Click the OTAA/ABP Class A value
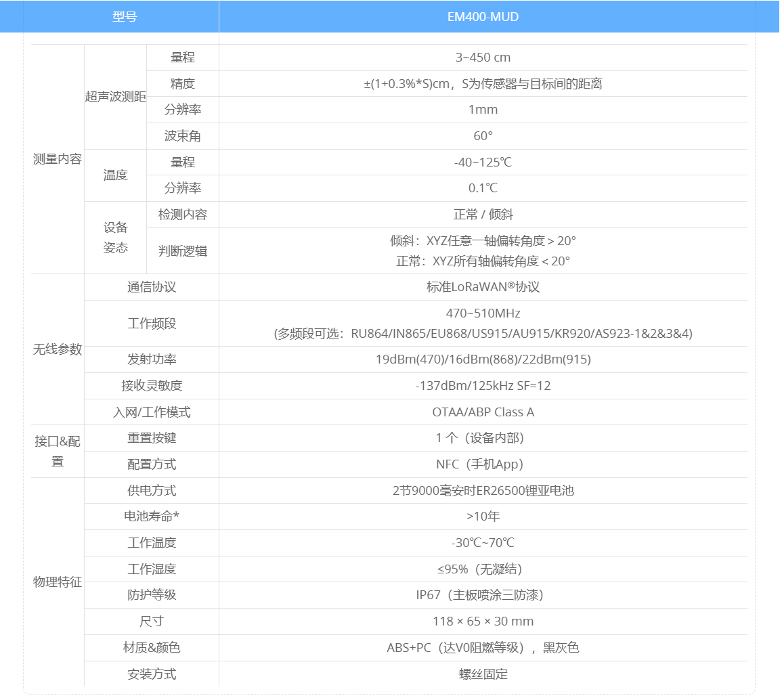 click(x=483, y=412)
